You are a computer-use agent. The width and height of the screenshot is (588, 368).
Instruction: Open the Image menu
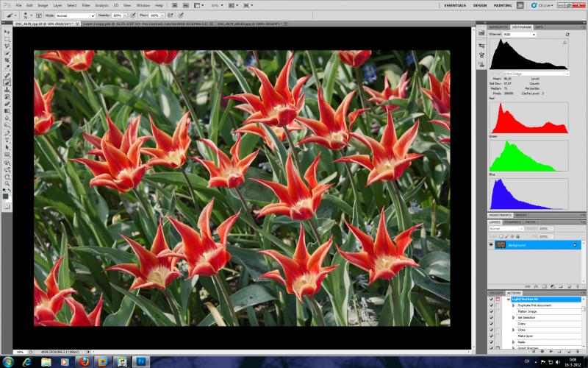[43, 5]
